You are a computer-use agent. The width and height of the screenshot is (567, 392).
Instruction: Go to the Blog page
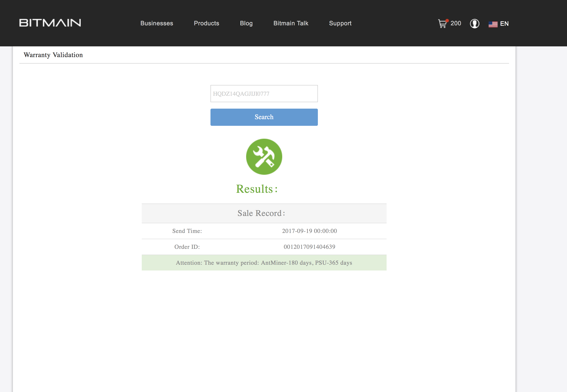tap(246, 23)
